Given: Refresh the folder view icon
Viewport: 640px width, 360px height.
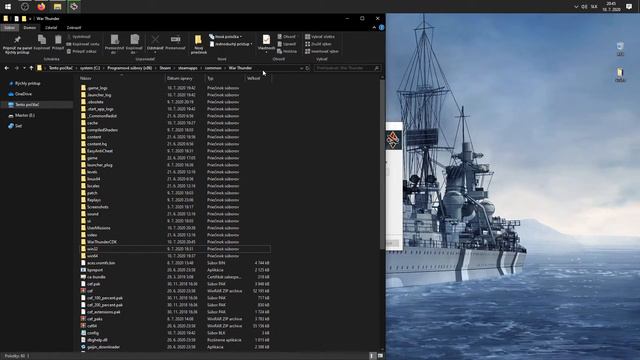Looking at the screenshot, I should 308,68.
